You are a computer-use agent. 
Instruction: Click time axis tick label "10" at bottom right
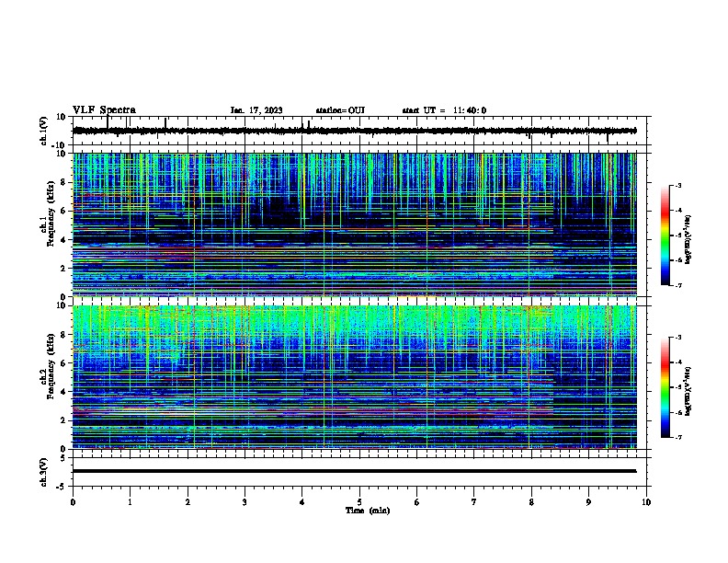tap(646, 502)
